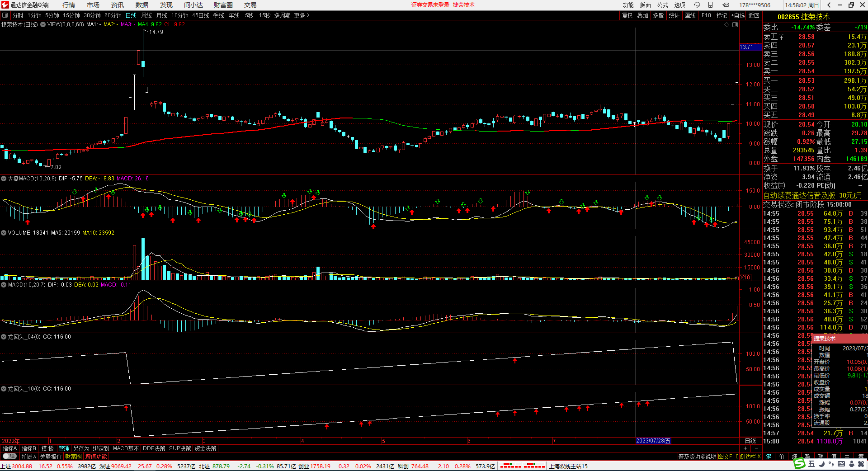Click the Sogou input method S icon
The image size is (868, 471).
tap(800, 463)
